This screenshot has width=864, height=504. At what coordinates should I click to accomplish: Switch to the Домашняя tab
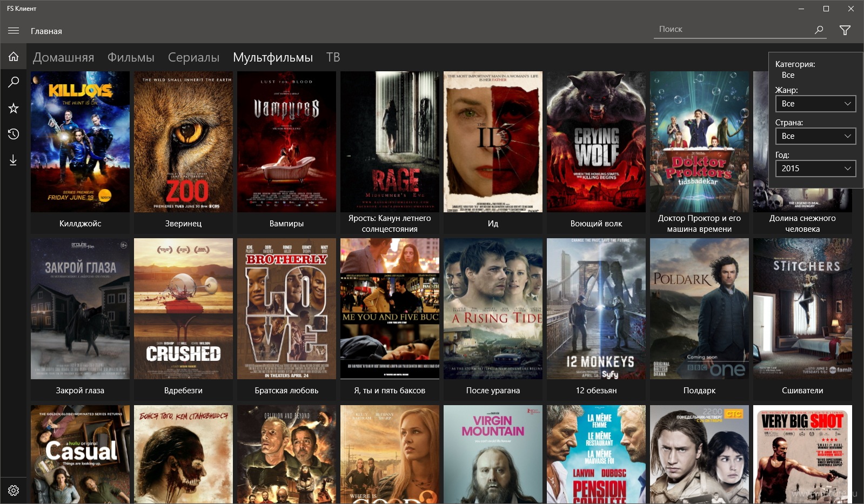click(x=63, y=57)
